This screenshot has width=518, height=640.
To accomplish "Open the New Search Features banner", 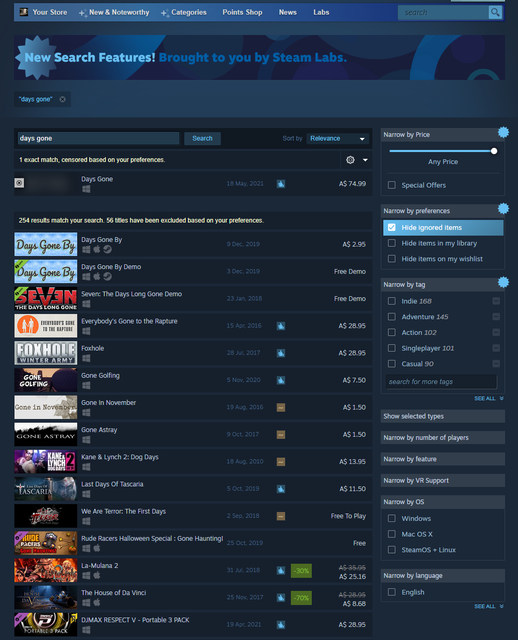I will (x=259, y=58).
